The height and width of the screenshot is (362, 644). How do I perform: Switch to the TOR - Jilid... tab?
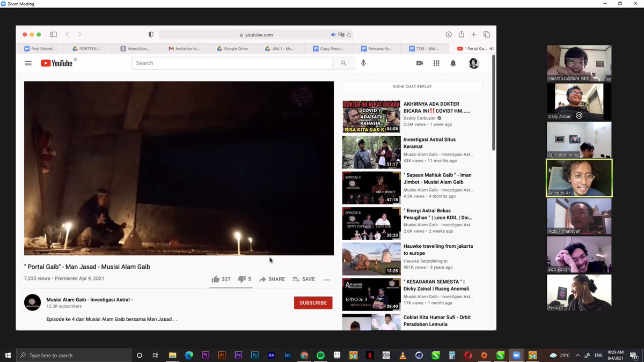pyautogui.click(x=423, y=48)
